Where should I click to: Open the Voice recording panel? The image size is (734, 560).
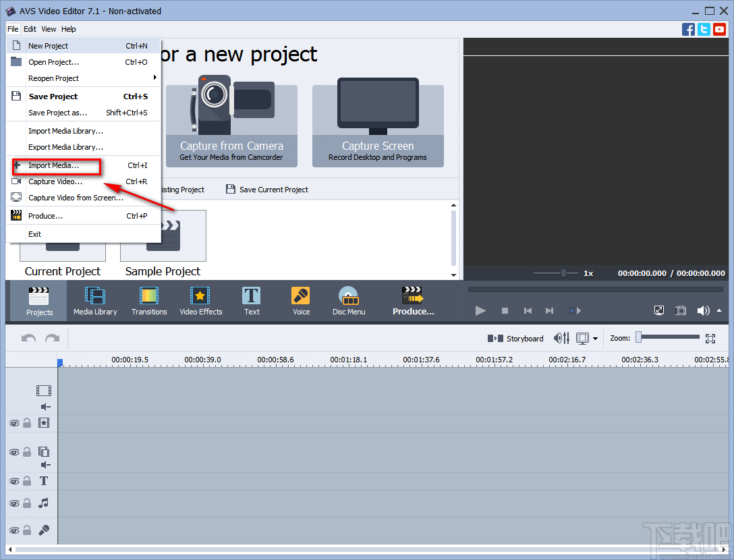[301, 301]
